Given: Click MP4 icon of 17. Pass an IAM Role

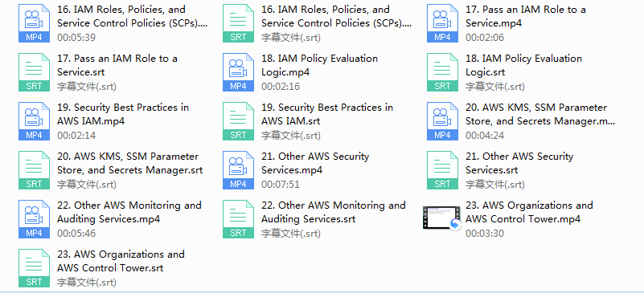Looking at the screenshot, I should pos(442,23).
